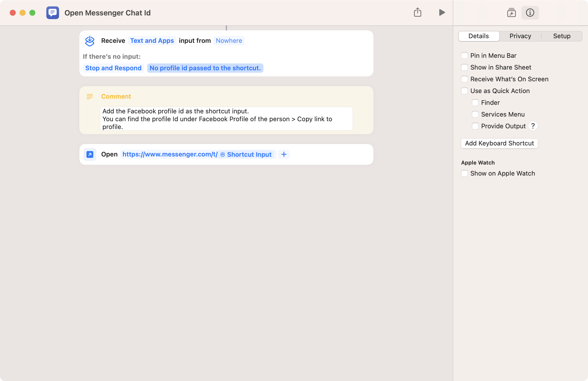
Task: Enable Pin in Menu Bar
Action: (x=465, y=56)
